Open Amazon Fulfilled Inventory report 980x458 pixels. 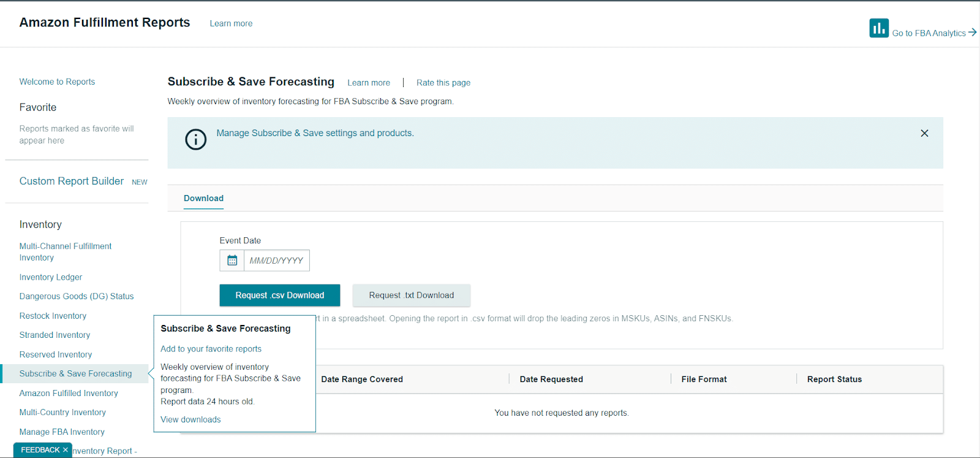pyautogui.click(x=69, y=393)
